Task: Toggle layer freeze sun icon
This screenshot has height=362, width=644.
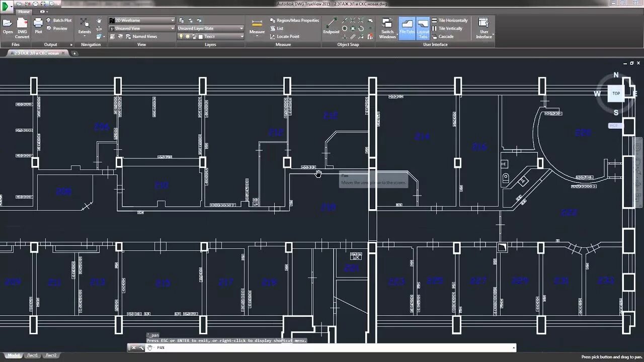Action: (187, 36)
